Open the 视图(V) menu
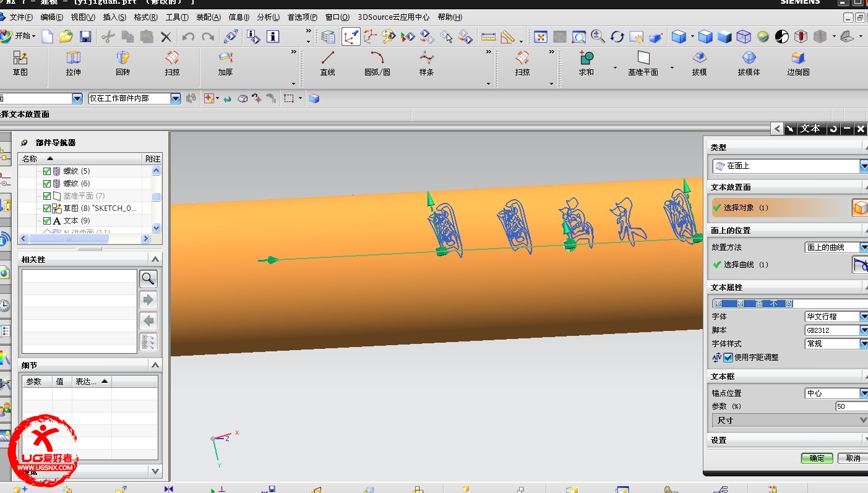The height and width of the screenshot is (493, 868). click(83, 17)
